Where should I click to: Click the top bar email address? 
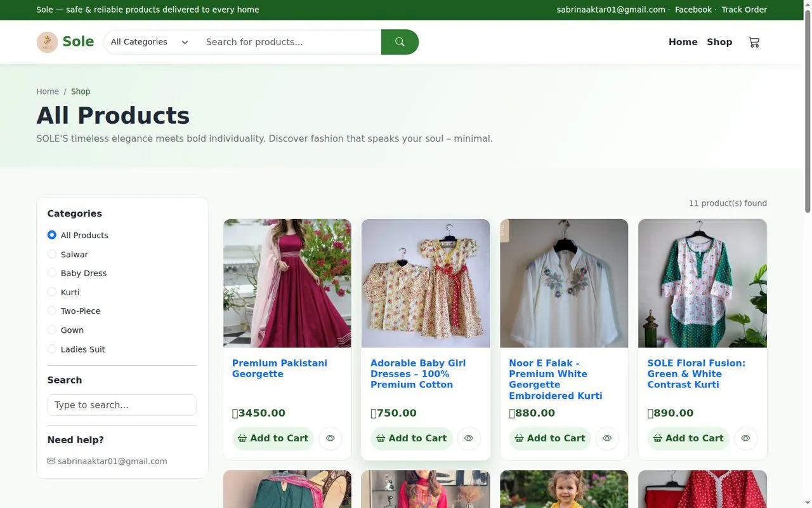(x=611, y=10)
